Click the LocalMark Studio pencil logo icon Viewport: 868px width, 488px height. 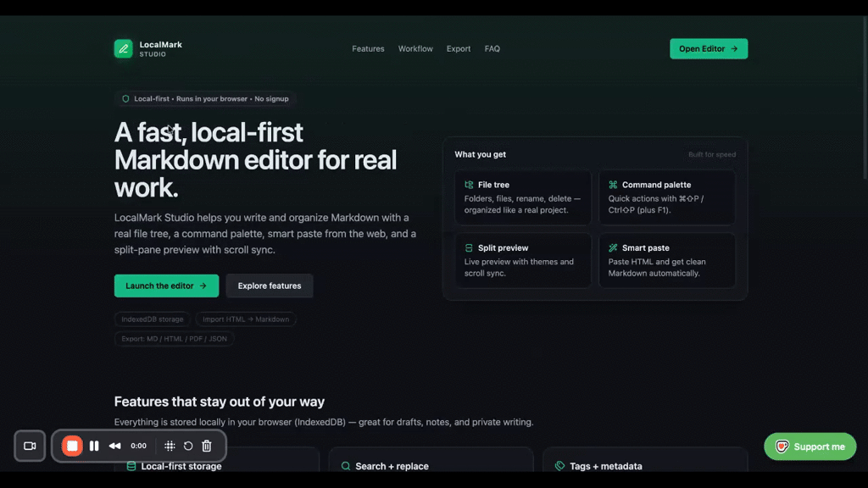click(x=123, y=48)
